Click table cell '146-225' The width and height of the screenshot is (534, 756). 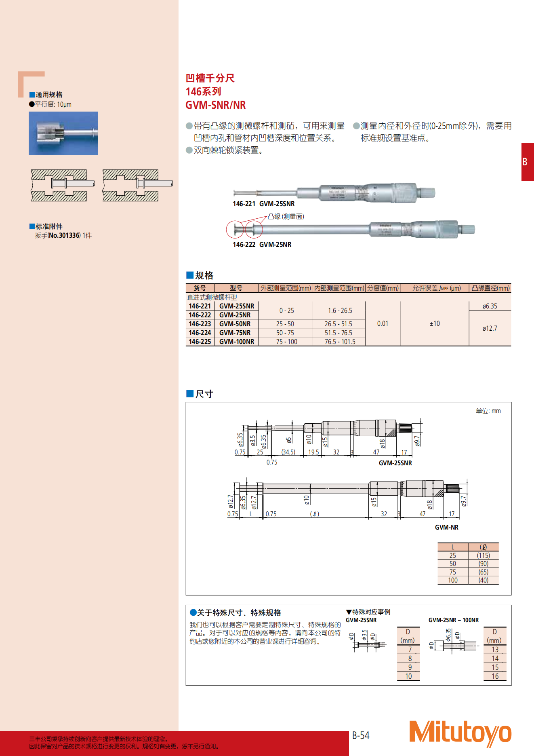pyautogui.click(x=200, y=342)
